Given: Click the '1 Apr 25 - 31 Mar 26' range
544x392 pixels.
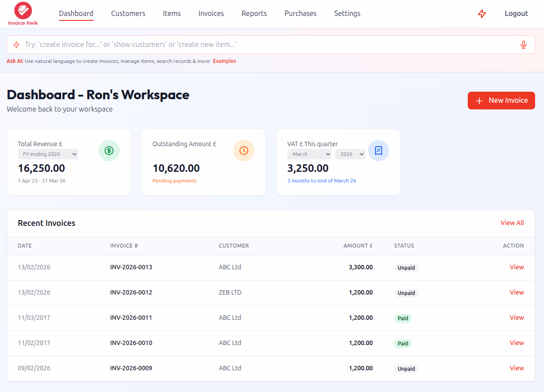Looking at the screenshot, I should coord(42,181).
